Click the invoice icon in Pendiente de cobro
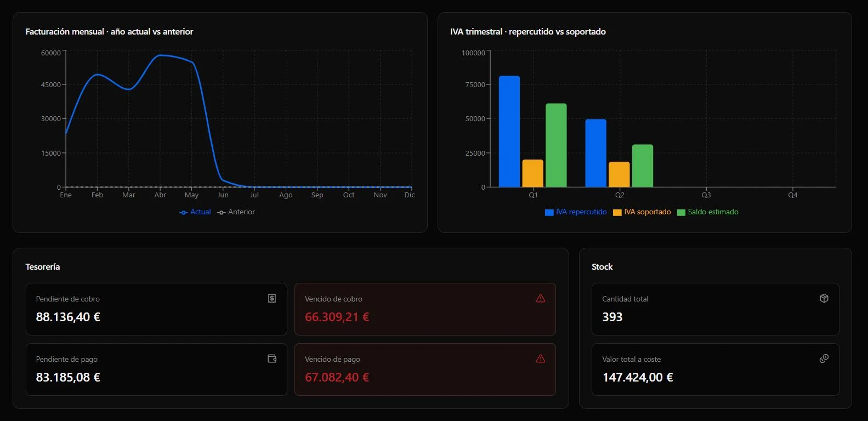868x421 pixels. [x=272, y=298]
